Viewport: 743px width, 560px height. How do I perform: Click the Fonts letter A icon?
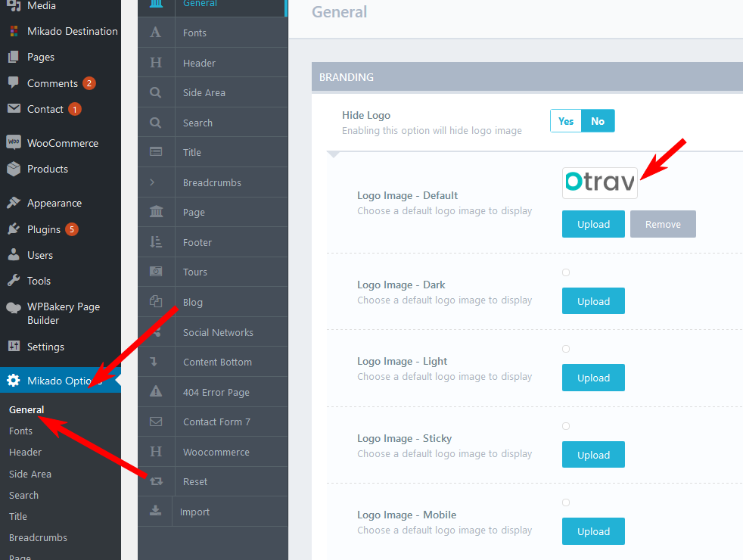155,33
